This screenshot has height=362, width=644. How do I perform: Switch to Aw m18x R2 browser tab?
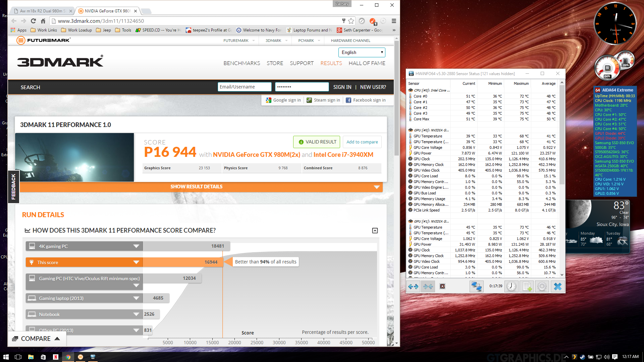click(x=43, y=11)
